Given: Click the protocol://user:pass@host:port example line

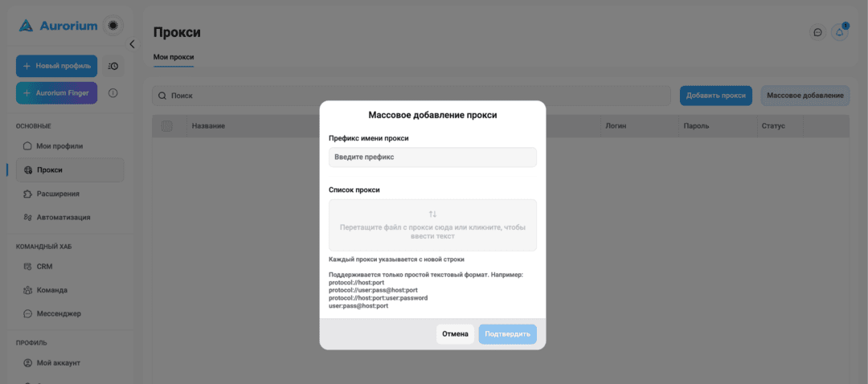Looking at the screenshot, I should [373, 290].
